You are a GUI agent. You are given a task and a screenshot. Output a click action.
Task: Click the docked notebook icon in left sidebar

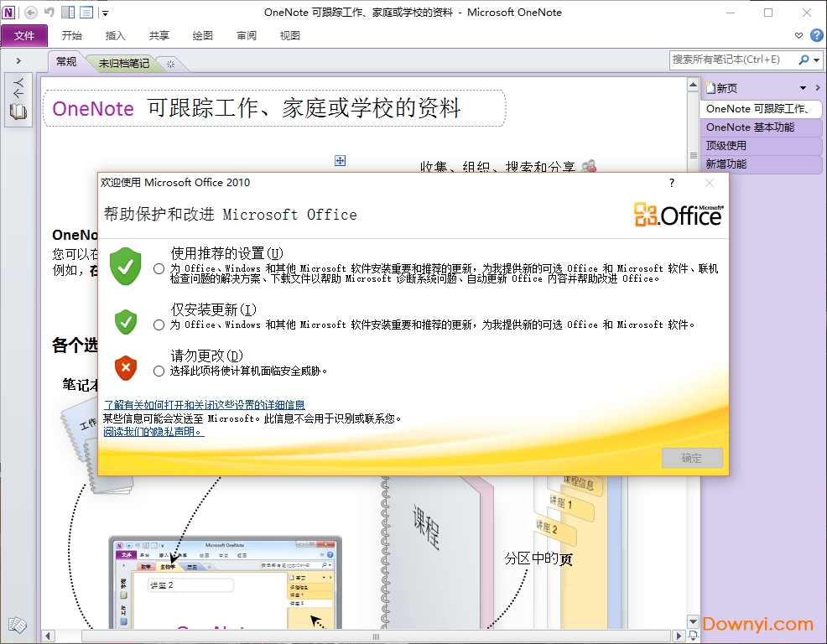tap(18, 111)
